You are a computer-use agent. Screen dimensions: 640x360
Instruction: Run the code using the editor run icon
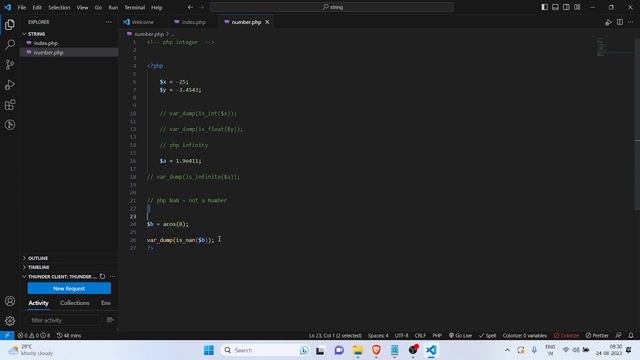608,22
